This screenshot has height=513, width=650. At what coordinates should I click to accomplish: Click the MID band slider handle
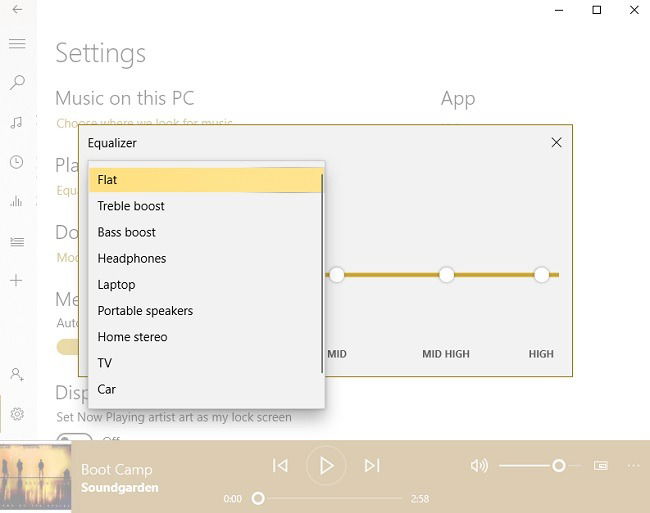(337, 275)
